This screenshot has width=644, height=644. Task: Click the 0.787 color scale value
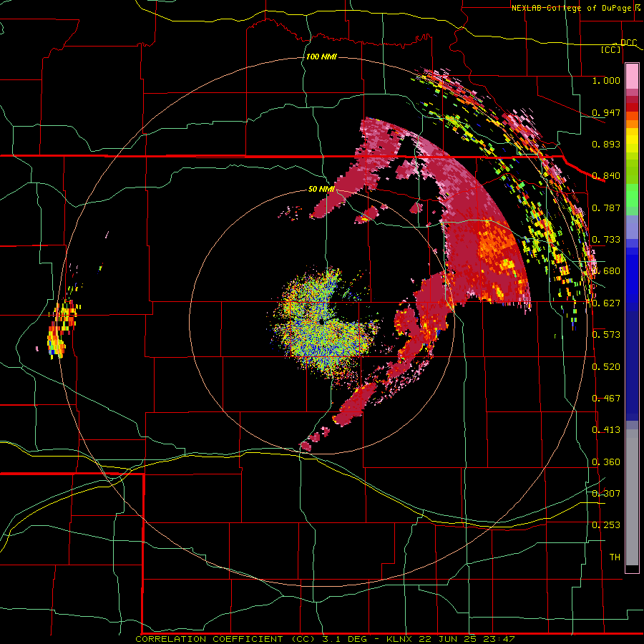606,208
